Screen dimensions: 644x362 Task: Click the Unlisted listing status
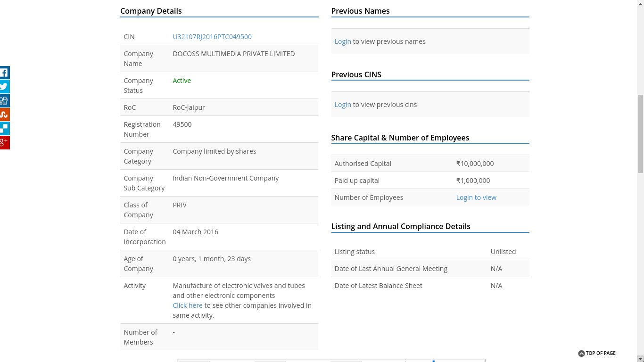click(503, 252)
